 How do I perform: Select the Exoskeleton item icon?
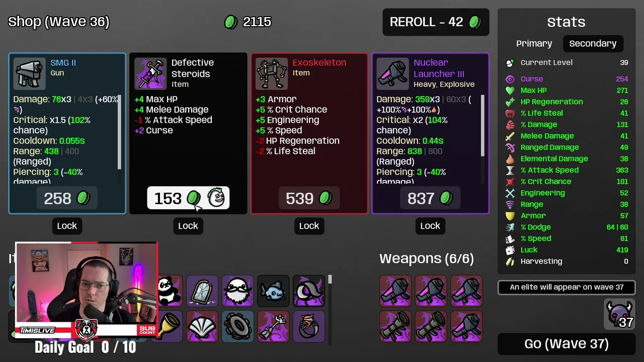[x=272, y=73]
